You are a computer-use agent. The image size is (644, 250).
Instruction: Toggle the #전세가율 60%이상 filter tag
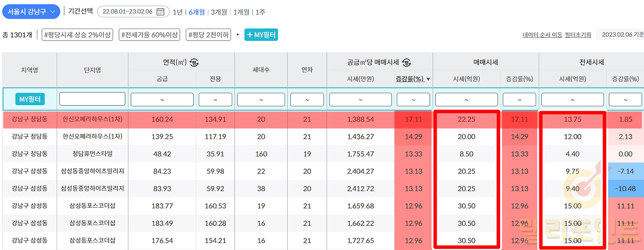[x=149, y=35]
